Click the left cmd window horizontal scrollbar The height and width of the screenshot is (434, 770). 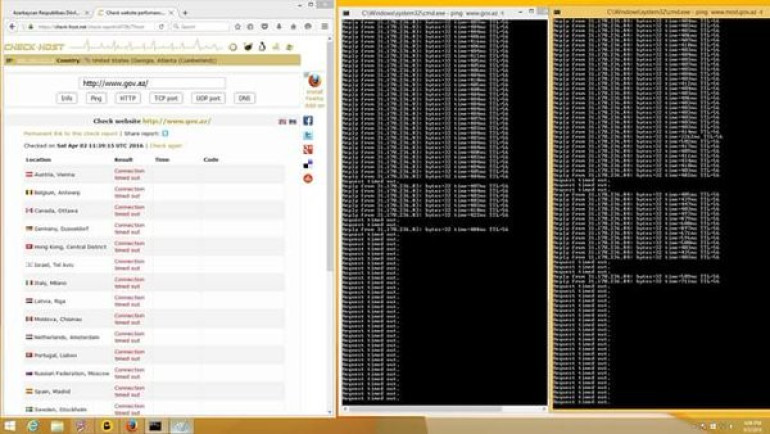click(x=425, y=409)
